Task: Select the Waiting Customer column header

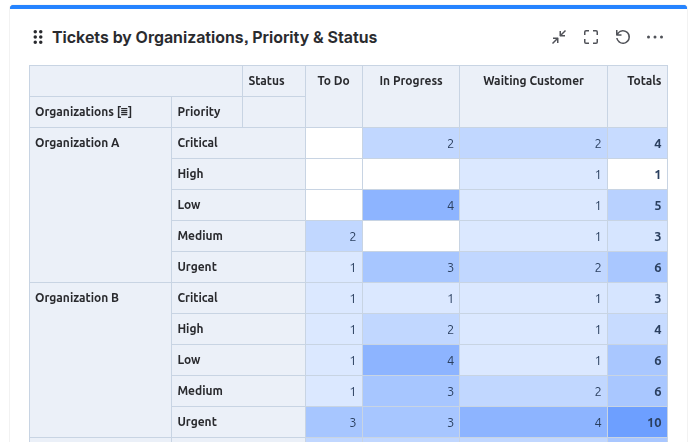Action: 533,81
